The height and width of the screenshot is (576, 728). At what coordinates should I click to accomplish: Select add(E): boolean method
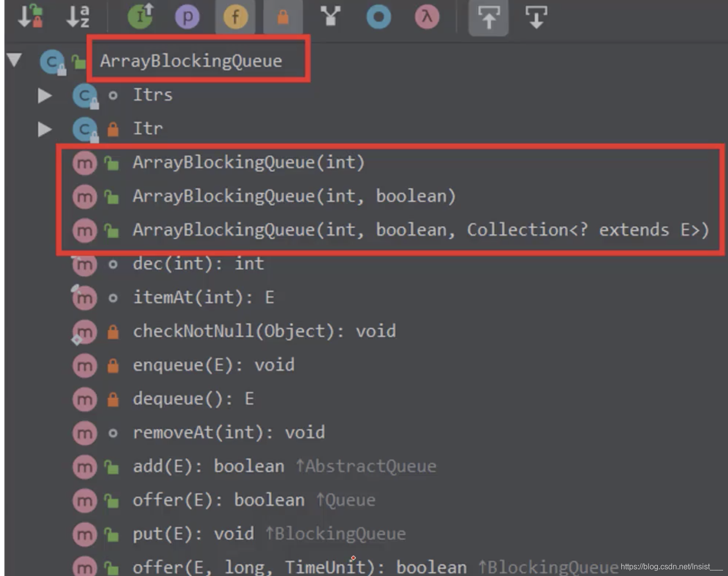click(x=209, y=466)
